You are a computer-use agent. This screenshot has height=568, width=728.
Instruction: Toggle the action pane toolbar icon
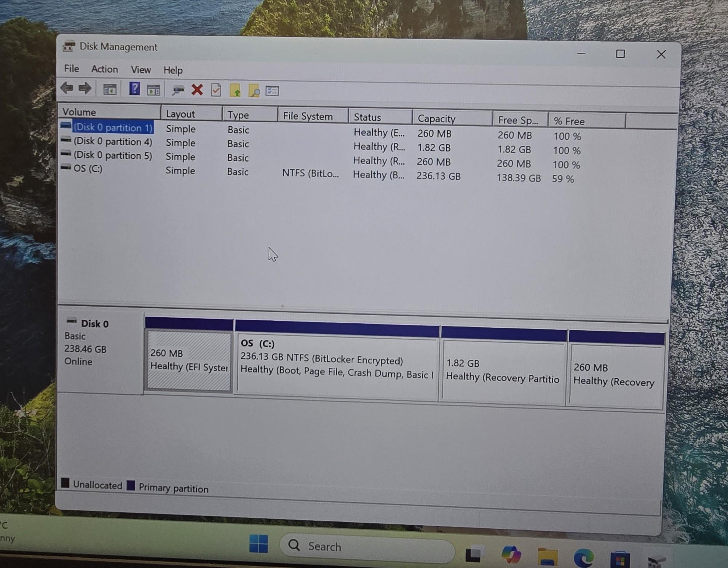[153, 90]
